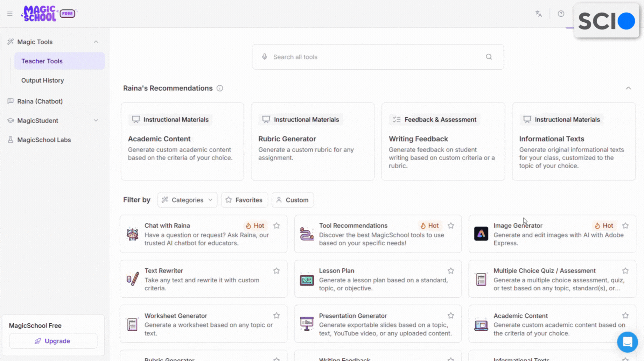644x361 pixels.
Task: Click the MagicSchool Labs flask icon
Action: coord(10,140)
